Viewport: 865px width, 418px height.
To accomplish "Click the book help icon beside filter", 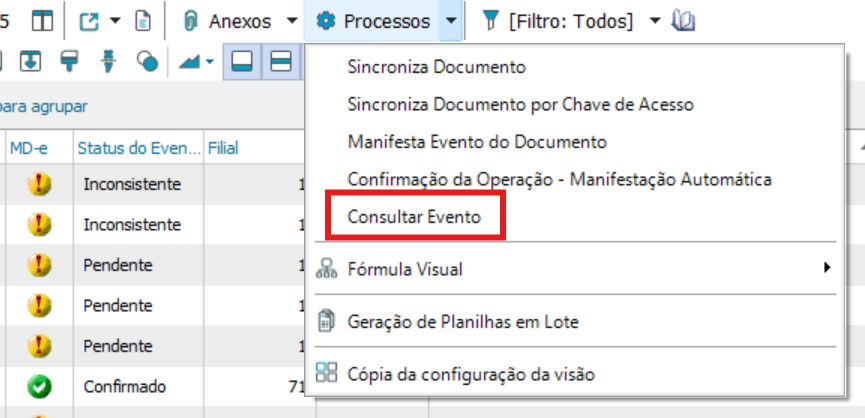I will click(x=683, y=21).
